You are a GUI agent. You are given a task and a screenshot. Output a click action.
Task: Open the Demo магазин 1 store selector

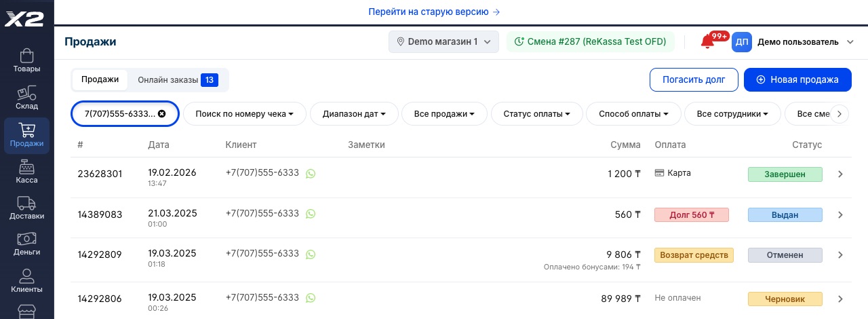point(444,42)
